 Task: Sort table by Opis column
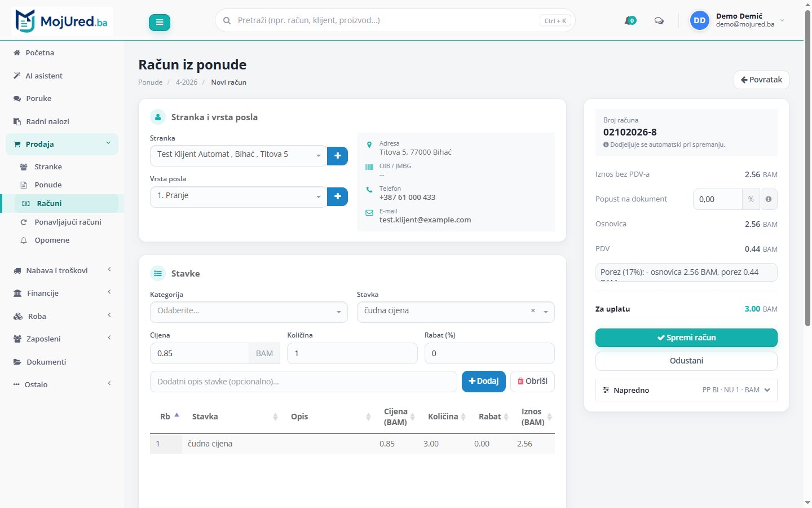[330, 417]
